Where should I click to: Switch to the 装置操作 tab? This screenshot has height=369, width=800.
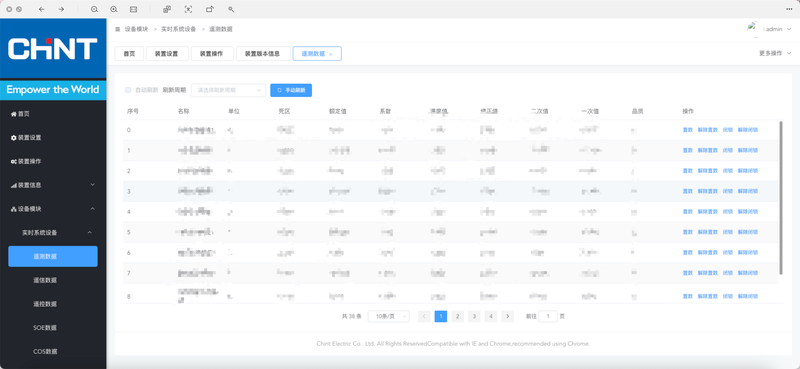(x=212, y=54)
